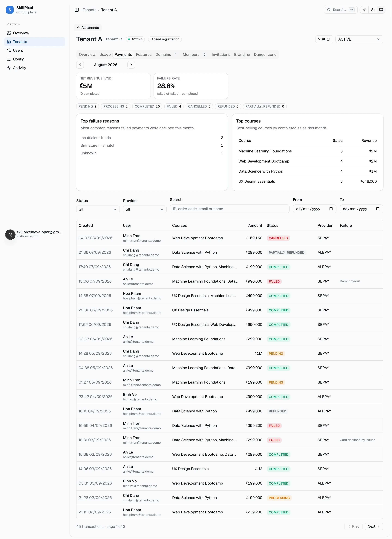Click the Prev page button
Viewport: 392px width, 539px height.
click(x=353, y=526)
